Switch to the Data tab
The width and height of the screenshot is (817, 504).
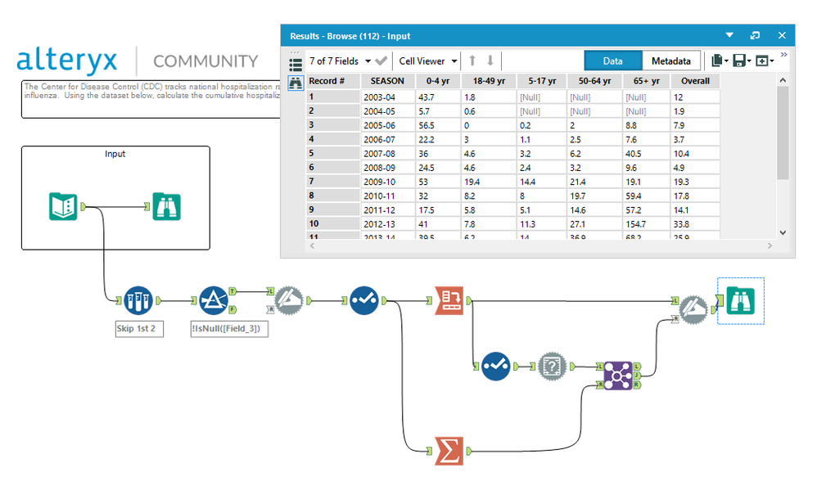(612, 61)
